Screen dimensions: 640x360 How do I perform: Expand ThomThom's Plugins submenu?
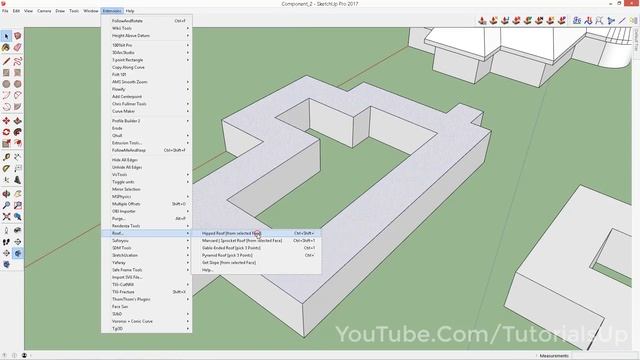coord(147,299)
